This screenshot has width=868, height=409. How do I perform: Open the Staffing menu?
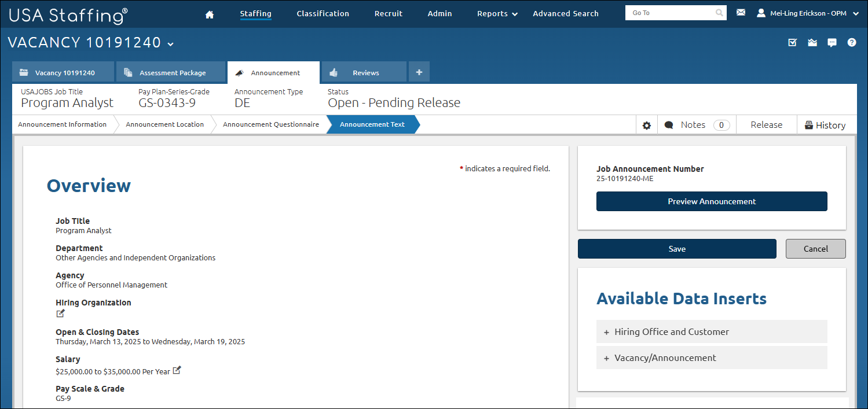pos(255,14)
